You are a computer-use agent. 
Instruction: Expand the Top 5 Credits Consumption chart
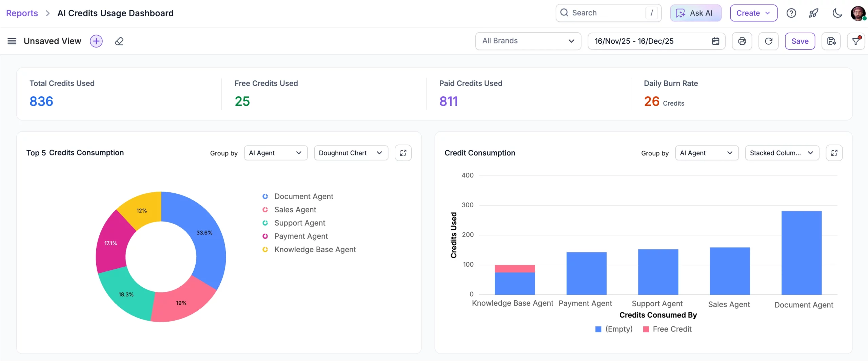click(403, 153)
